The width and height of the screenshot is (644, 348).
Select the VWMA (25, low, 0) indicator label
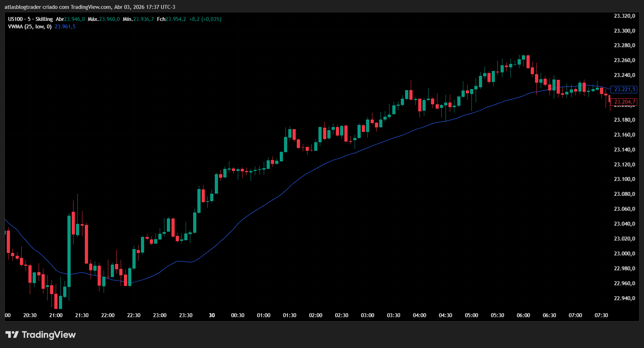30,27
